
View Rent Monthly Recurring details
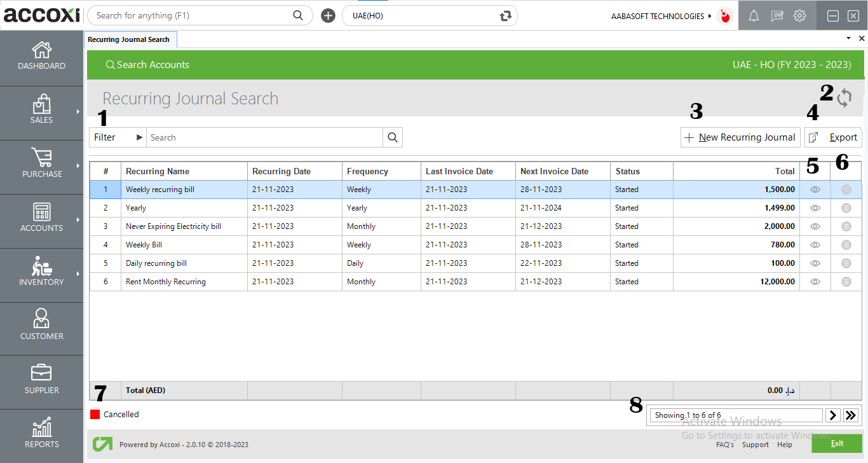[814, 281]
